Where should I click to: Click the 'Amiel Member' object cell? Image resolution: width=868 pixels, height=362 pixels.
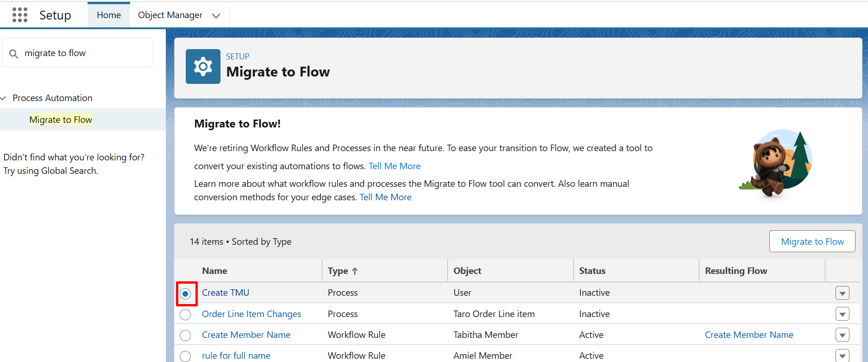click(483, 356)
